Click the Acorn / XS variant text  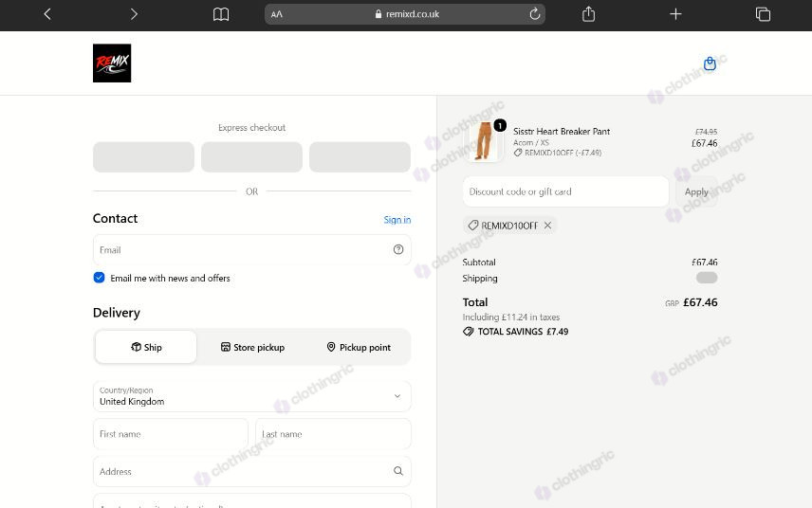[x=531, y=142]
